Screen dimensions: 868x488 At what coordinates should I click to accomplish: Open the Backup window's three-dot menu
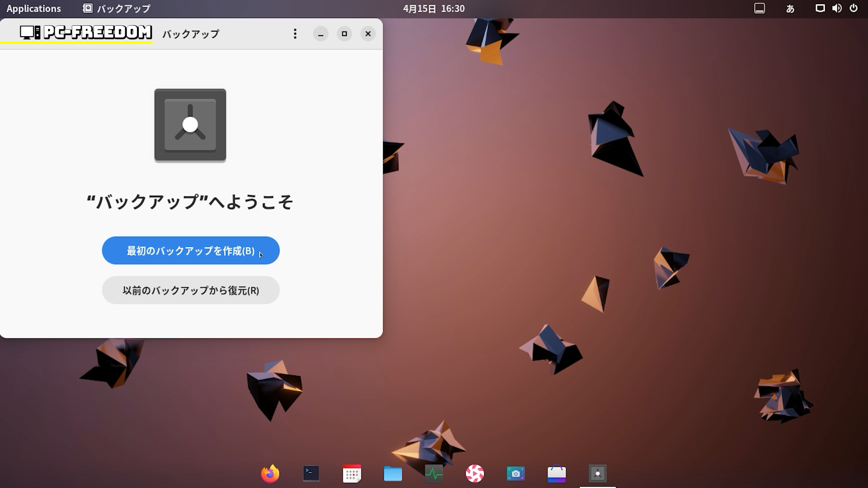295,34
